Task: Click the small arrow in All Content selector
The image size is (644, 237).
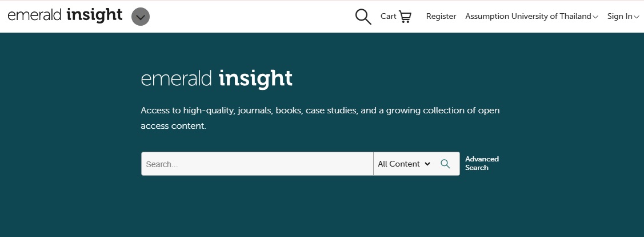Action: (427, 164)
